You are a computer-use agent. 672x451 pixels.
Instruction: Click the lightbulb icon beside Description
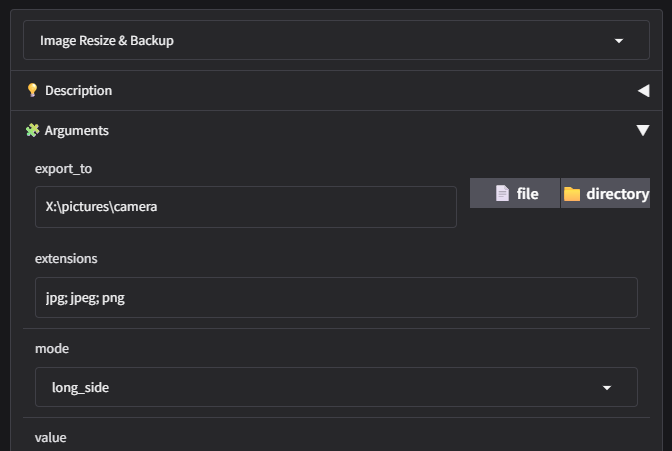point(32,90)
